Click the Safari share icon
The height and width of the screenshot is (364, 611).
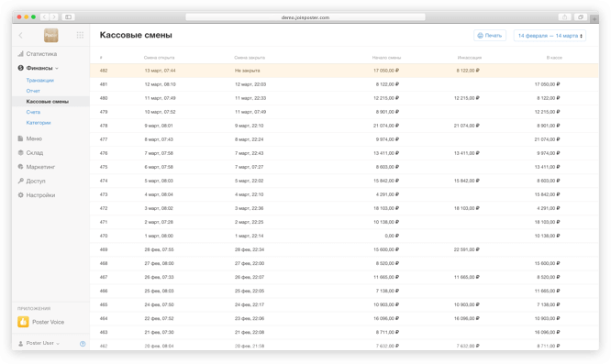[x=564, y=17]
